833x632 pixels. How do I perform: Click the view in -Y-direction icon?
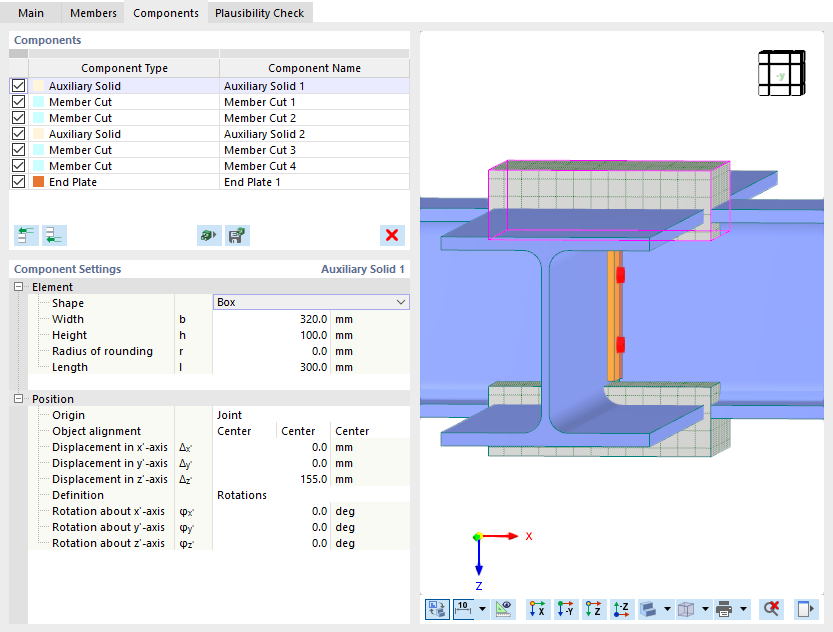564,609
